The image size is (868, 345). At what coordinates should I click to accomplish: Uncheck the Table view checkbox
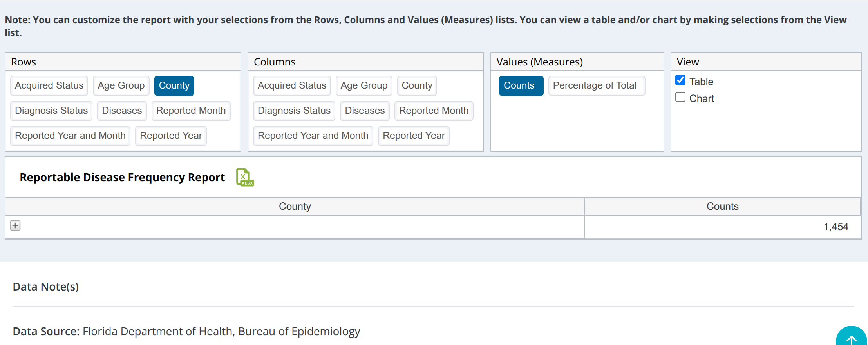[680, 80]
